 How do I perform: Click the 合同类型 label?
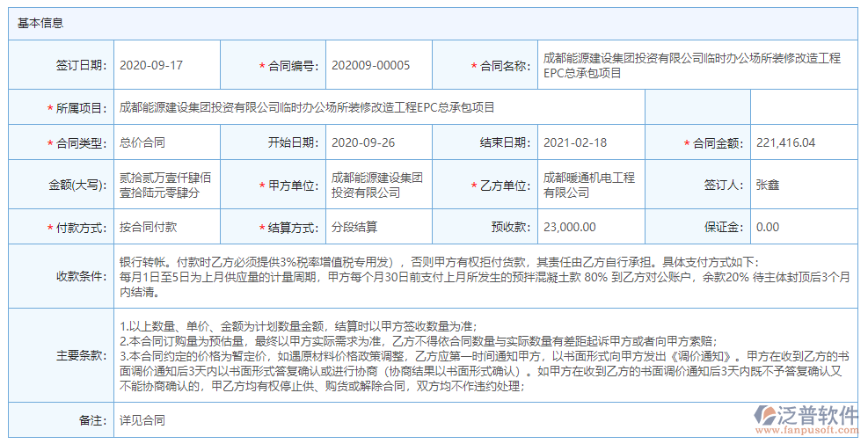point(77,143)
